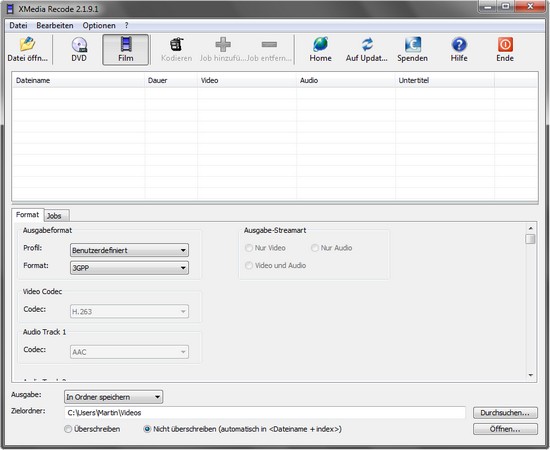The image size is (550, 450).
Task: Minimize the XMedia Recode window
Action: point(489,6)
